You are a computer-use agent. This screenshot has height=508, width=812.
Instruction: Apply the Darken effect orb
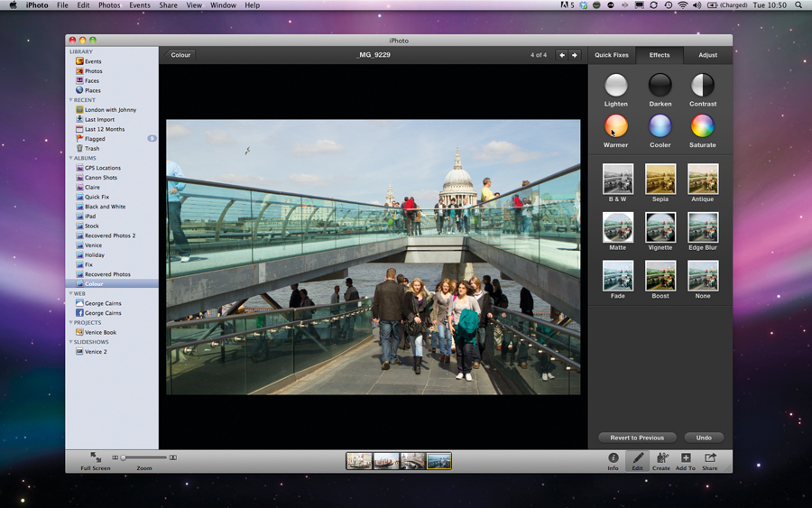tap(660, 86)
